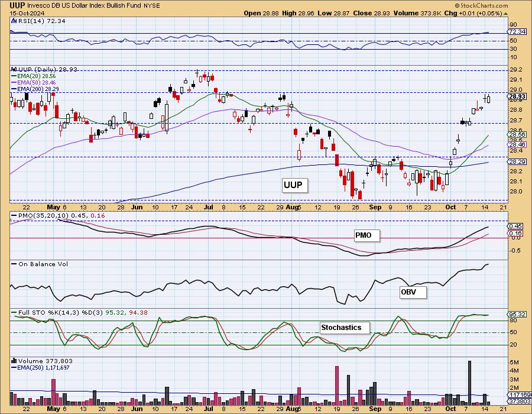
Task: Click the green EMA(20) legend line swatch
Action: click(14, 76)
